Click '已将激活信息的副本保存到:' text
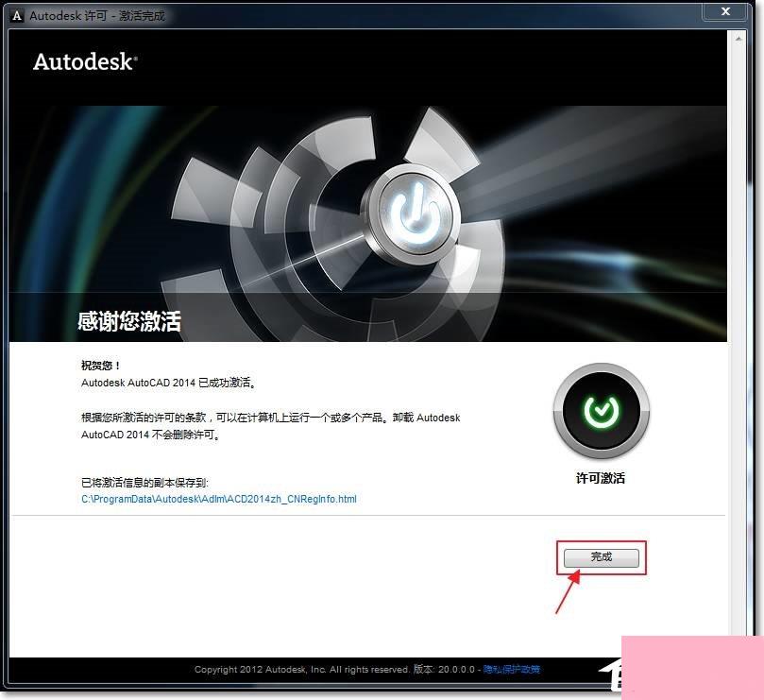The height and width of the screenshot is (700, 764). (144, 483)
